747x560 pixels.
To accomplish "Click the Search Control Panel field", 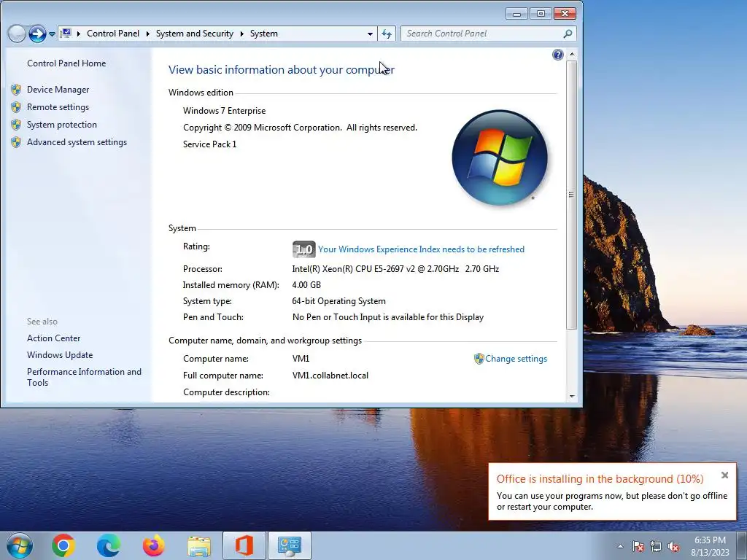I will 488,34.
